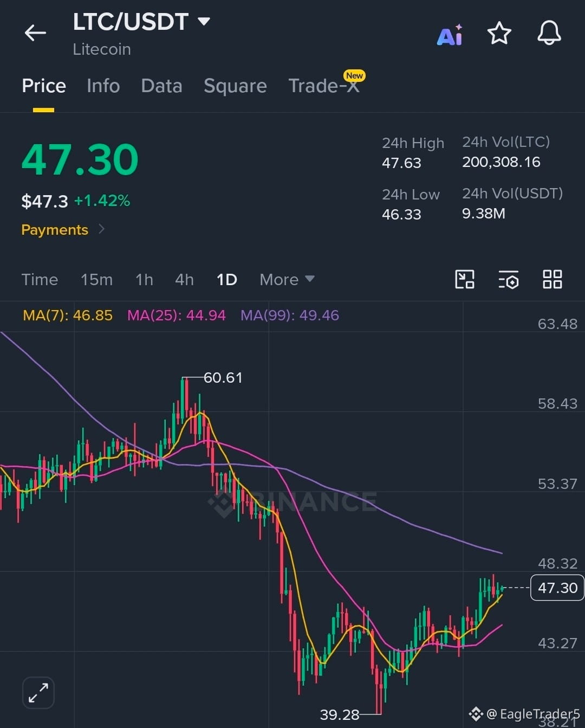Select the 15m chart interval

click(x=96, y=280)
